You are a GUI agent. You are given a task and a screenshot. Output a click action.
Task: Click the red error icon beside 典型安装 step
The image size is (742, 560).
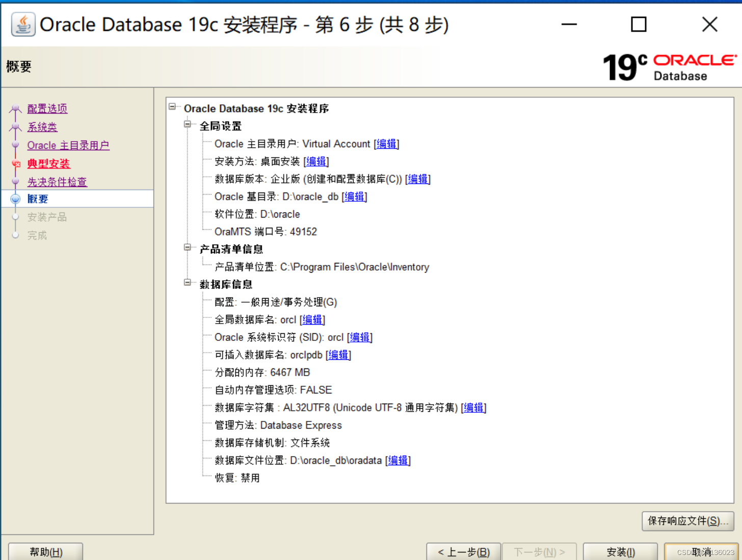15,164
